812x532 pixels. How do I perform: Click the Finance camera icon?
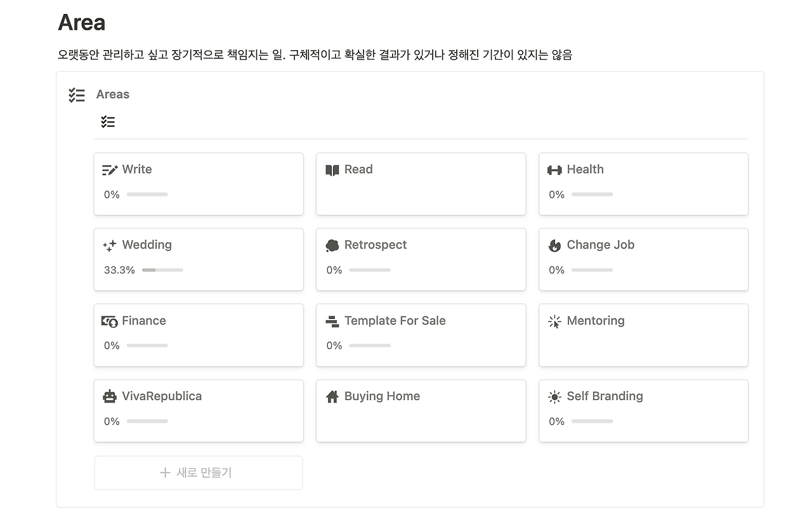pyautogui.click(x=110, y=320)
